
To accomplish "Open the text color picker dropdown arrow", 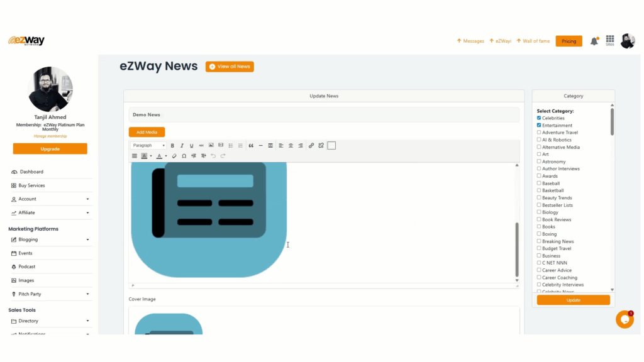I will pyautogui.click(x=166, y=156).
